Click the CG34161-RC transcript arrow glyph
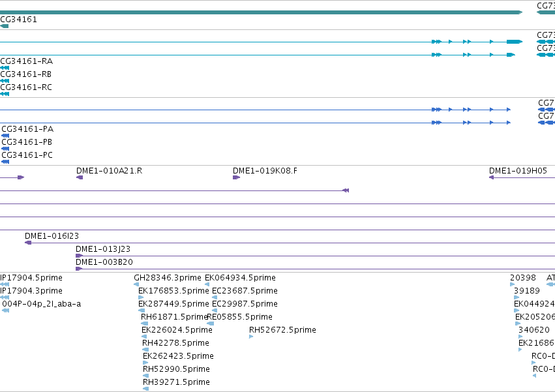Image resolution: width=555 pixels, height=392 pixels. (5, 94)
